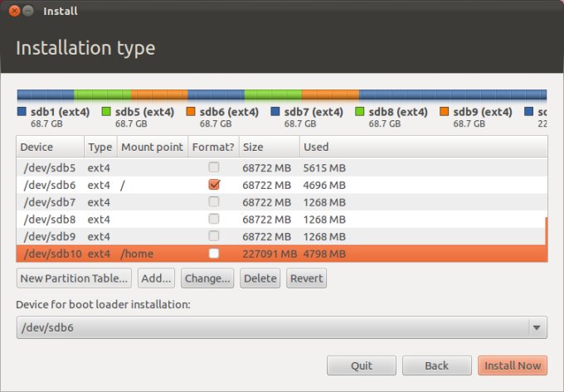Close the Install window

click(x=14, y=11)
